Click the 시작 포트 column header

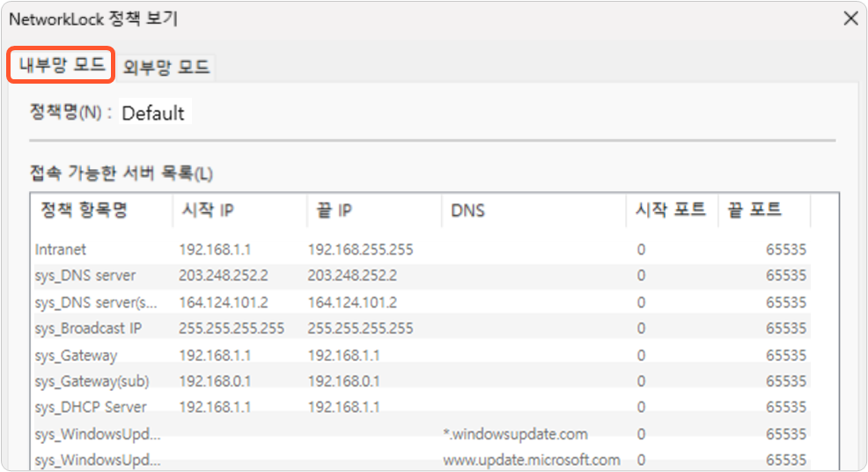pos(672,210)
